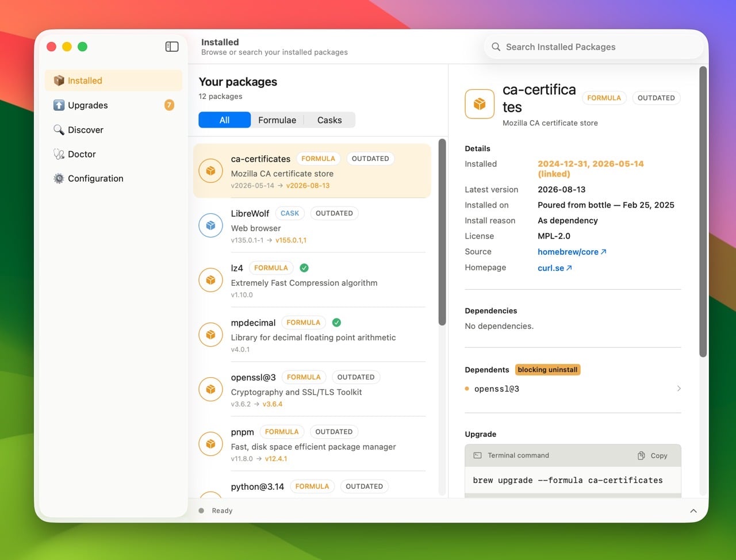Click the CASK badge on LibreWolf
Image resolution: width=736 pixels, height=560 pixels.
pyautogui.click(x=290, y=213)
